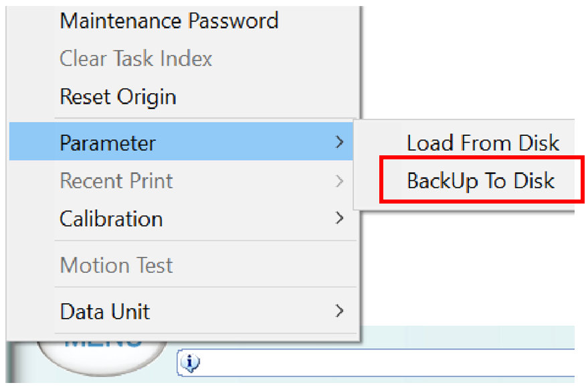The image size is (588, 387).
Task: Select Reset Origin from the menu
Action: tap(118, 97)
